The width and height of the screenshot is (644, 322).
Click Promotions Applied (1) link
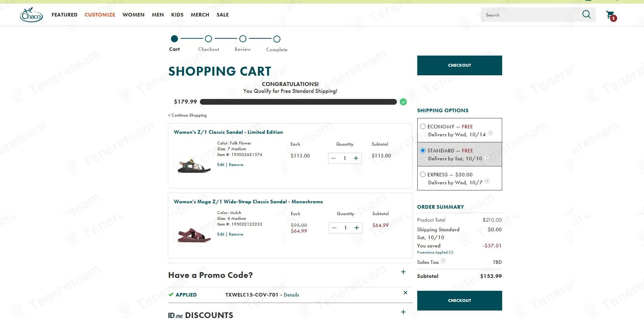point(435,252)
